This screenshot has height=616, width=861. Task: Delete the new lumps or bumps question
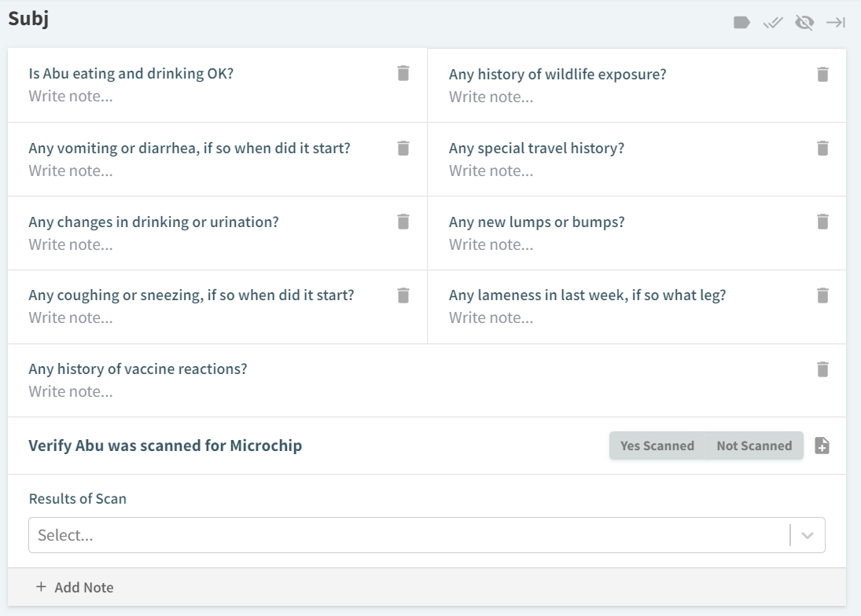822,222
